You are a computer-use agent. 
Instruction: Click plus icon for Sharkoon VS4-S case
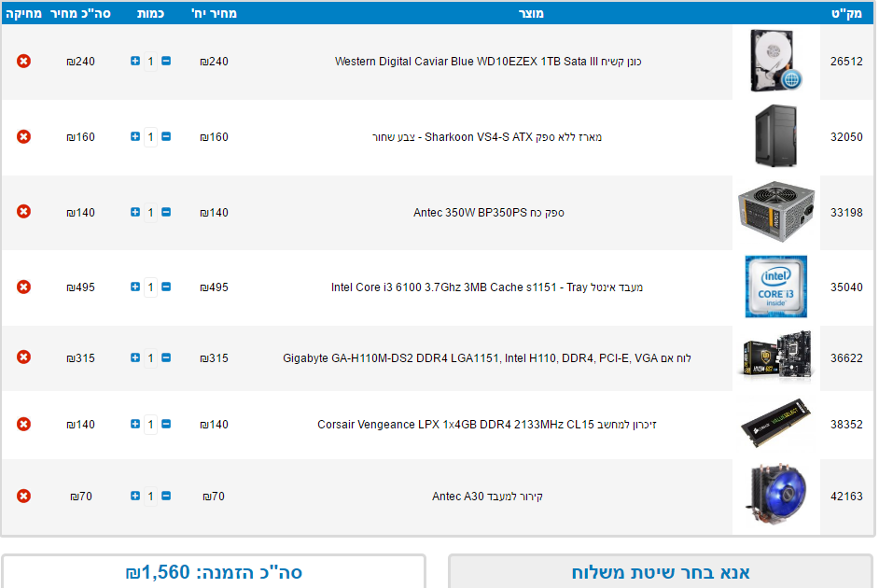pyautogui.click(x=135, y=136)
